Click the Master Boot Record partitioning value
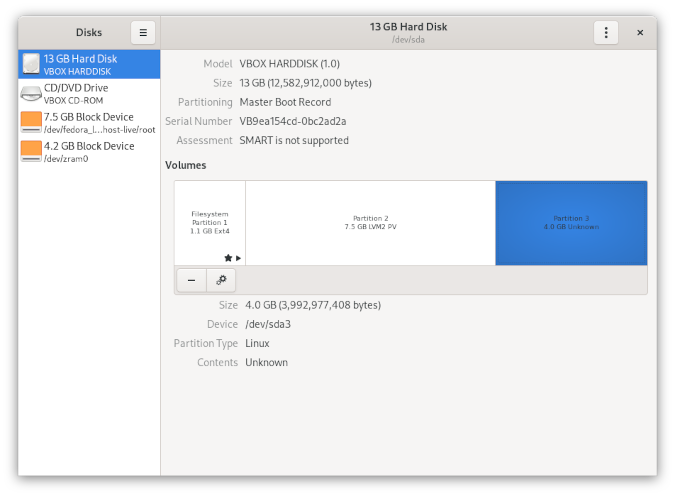Viewport: 675px width, 496px height. pyautogui.click(x=285, y=102)
